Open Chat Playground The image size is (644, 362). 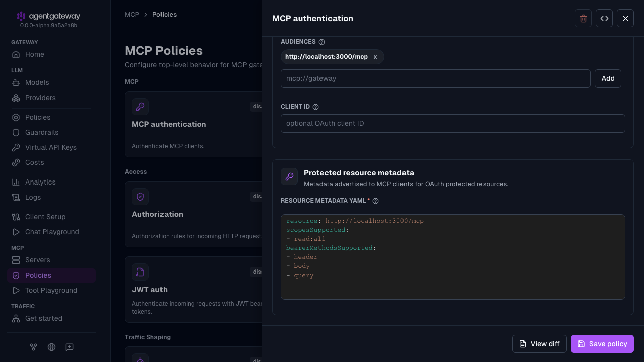(51, 232)
